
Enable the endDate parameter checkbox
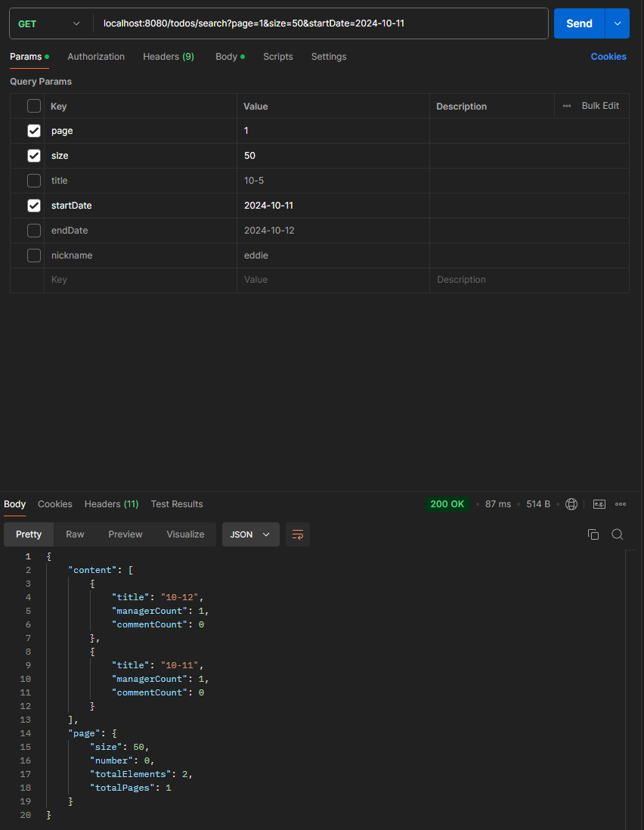coord(34,231)
